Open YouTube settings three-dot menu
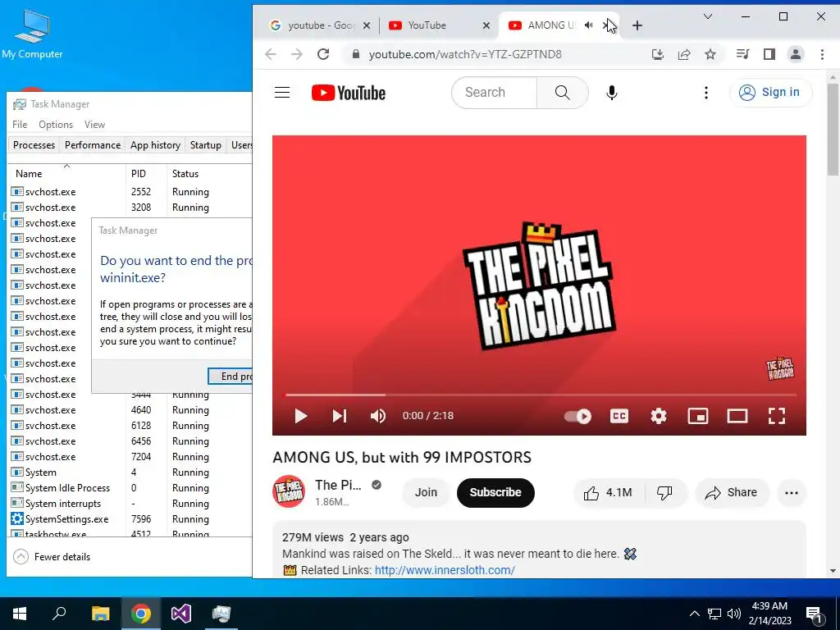 point(706,93)
